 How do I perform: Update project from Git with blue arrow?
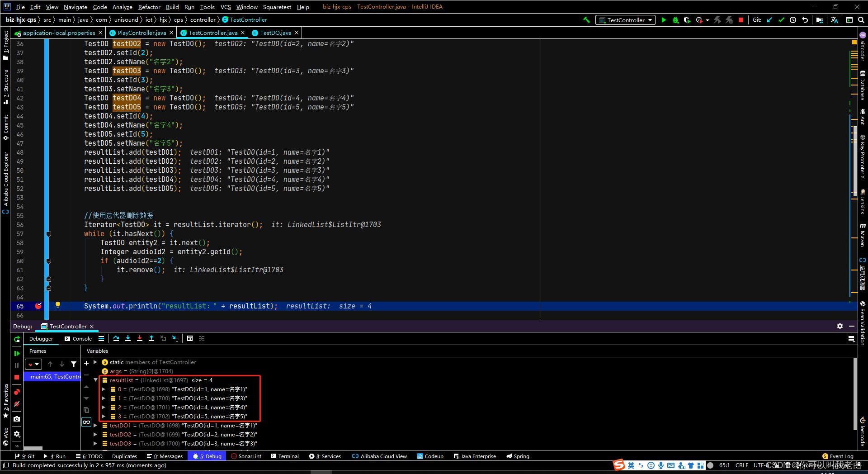coord(769,20)
